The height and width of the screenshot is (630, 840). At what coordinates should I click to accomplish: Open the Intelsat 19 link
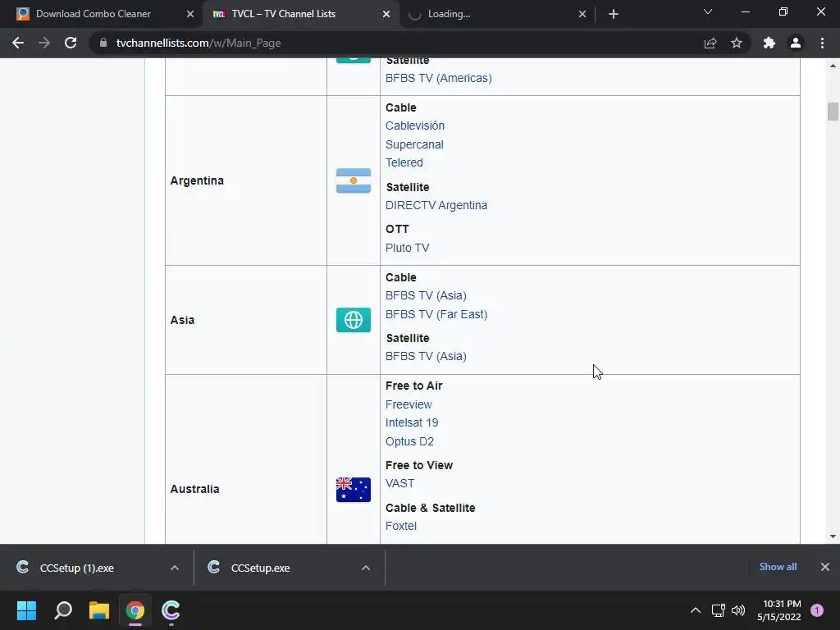412,422
